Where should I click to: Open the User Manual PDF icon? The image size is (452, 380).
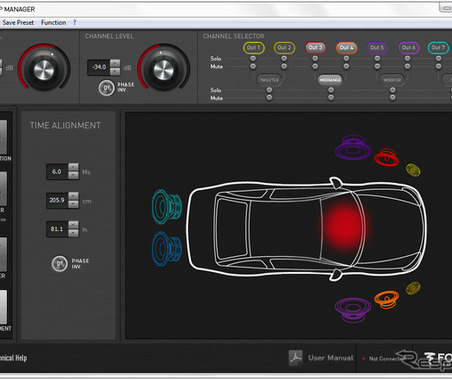(x=295, y=358)
